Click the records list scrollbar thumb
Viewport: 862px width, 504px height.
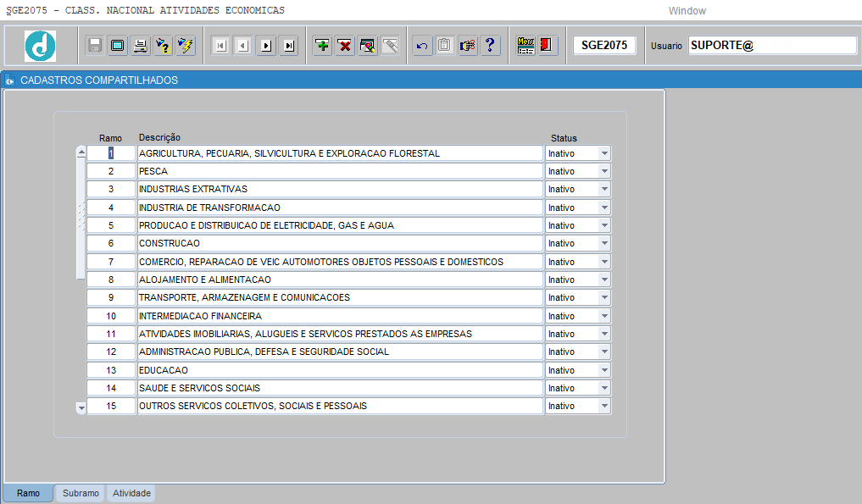click(x=81, y=219)
